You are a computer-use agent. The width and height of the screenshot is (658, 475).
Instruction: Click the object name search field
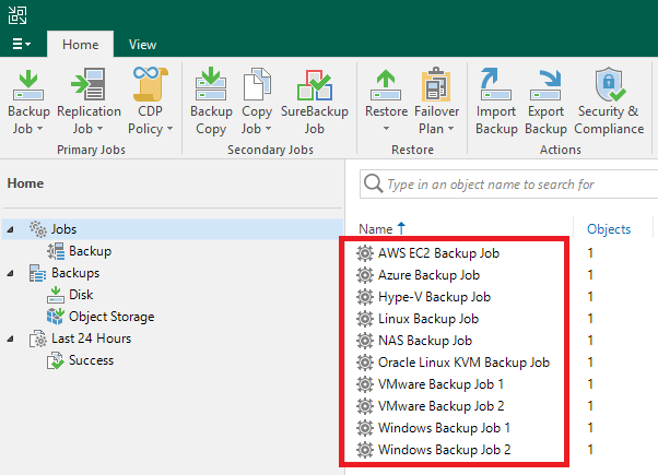pos(509,184)
